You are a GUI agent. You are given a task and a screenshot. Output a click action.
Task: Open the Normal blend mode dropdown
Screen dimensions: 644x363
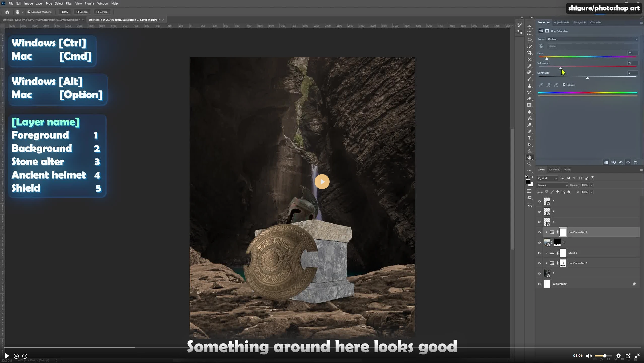552,185
